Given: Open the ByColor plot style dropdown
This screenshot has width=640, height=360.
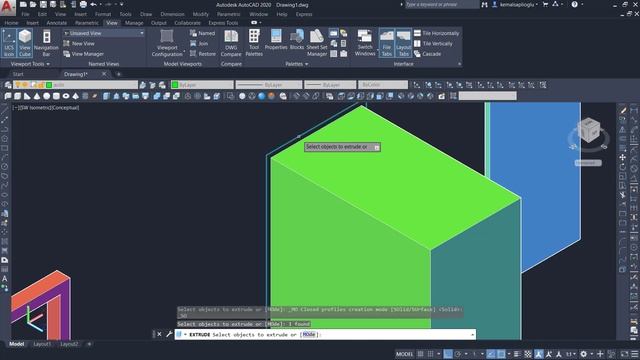Looking at the screenshot, I should pyautogui.click(x=383, y=85).
